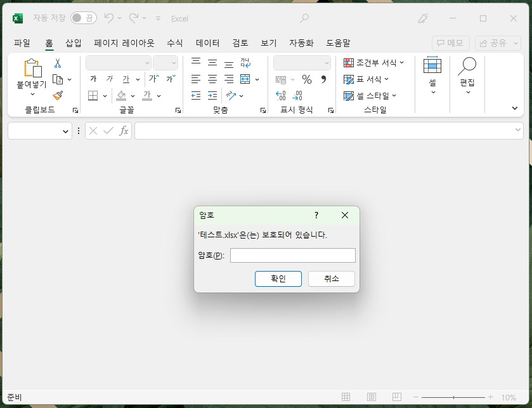The image size is (532, 408).
Task: Open the Name Box dropdown
Action: pos(65,131)
